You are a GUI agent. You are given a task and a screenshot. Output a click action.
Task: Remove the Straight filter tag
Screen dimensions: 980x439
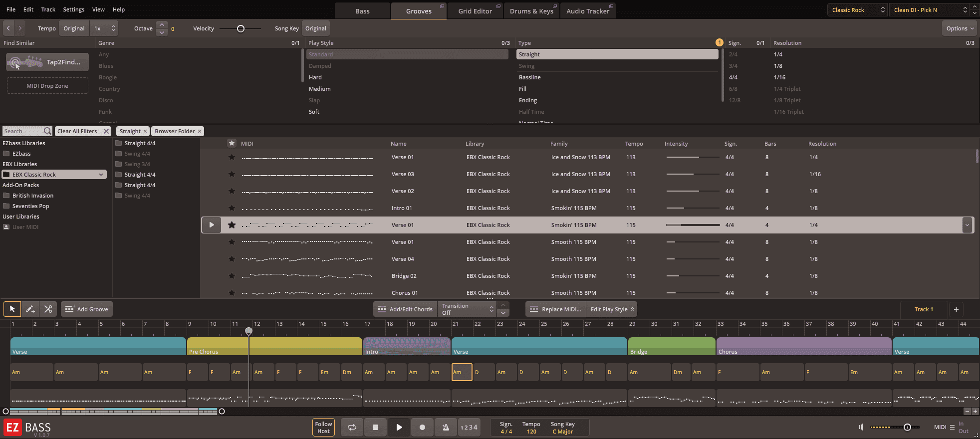pos(145,131)
